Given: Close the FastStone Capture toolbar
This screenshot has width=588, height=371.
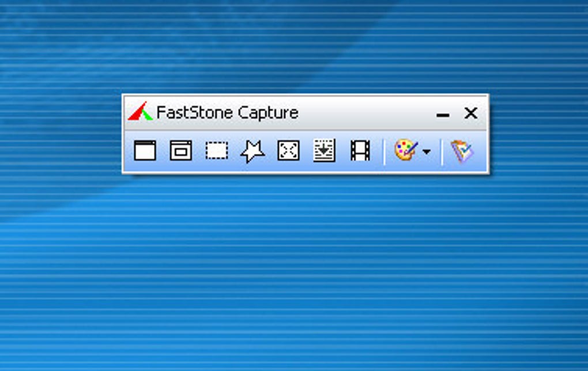Looking at the screenshot, I should [470, 113].
